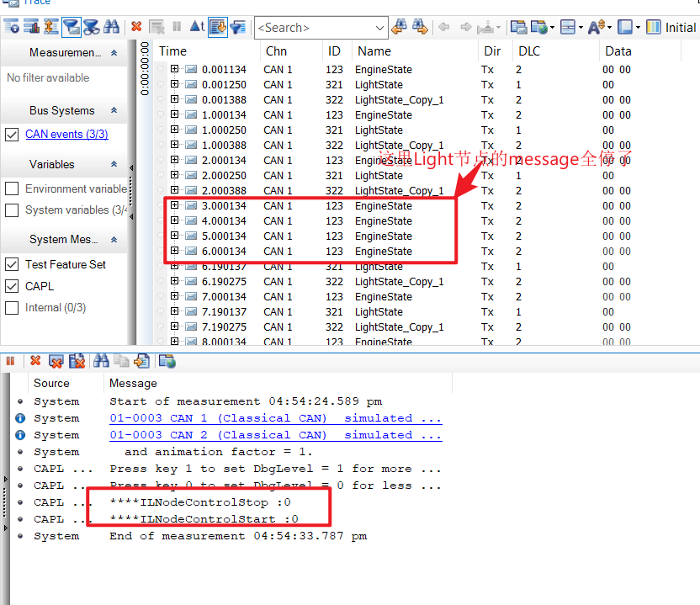
Task: Expand the 0.001250 LightState row
Action: point(174,84)
